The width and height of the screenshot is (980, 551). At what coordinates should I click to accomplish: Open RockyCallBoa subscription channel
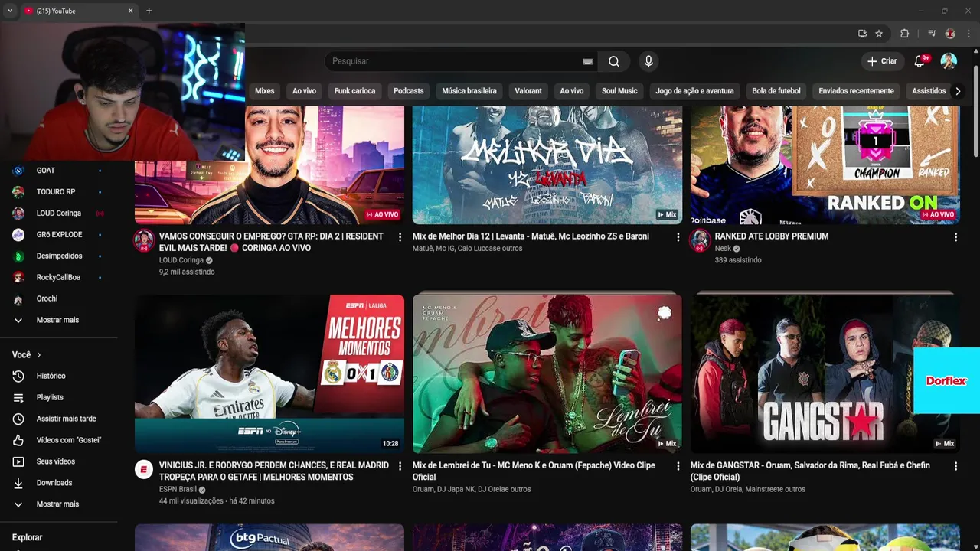pyautogui.click(x=59, y=278)
